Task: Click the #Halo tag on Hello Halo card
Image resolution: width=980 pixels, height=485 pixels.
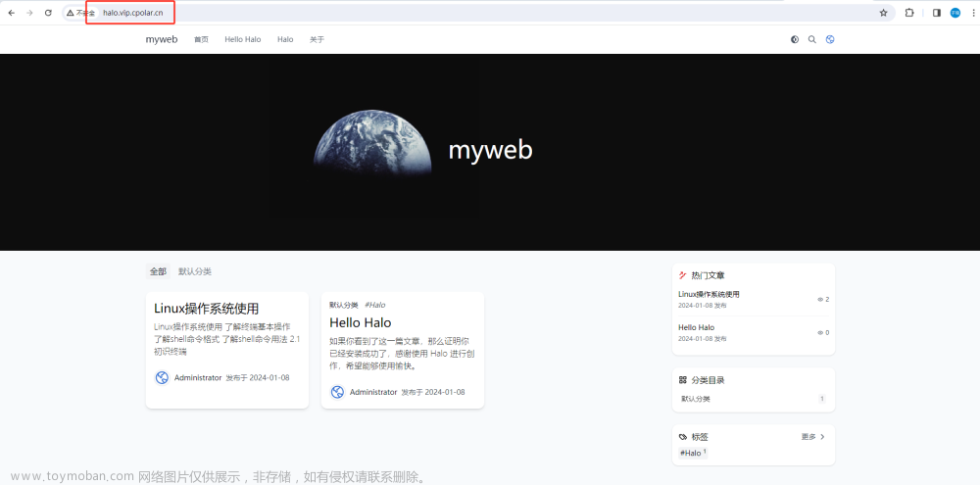Action: [375, 305]
